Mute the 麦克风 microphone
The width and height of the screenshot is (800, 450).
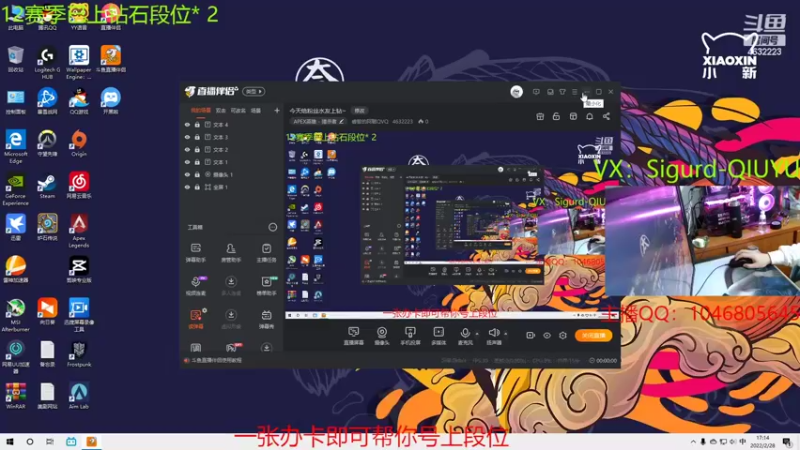(465, 336)
